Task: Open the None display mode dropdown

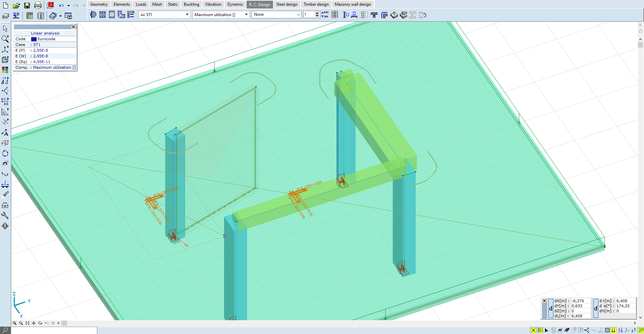Action: coord(298,15)
